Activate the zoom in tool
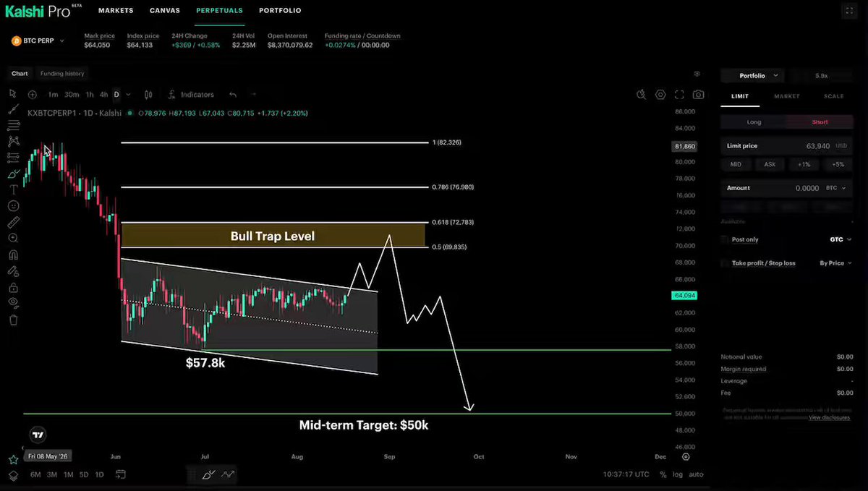This screenshot has width=868, height=491. (13, 238)
